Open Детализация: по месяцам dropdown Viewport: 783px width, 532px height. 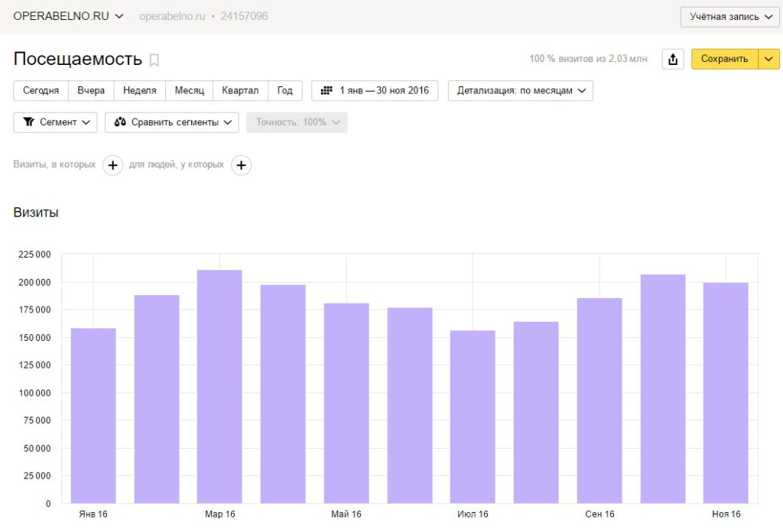520,91
